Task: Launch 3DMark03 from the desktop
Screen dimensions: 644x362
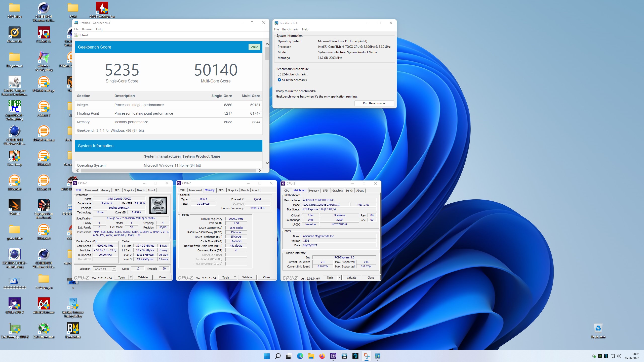Action: point(44,158)
